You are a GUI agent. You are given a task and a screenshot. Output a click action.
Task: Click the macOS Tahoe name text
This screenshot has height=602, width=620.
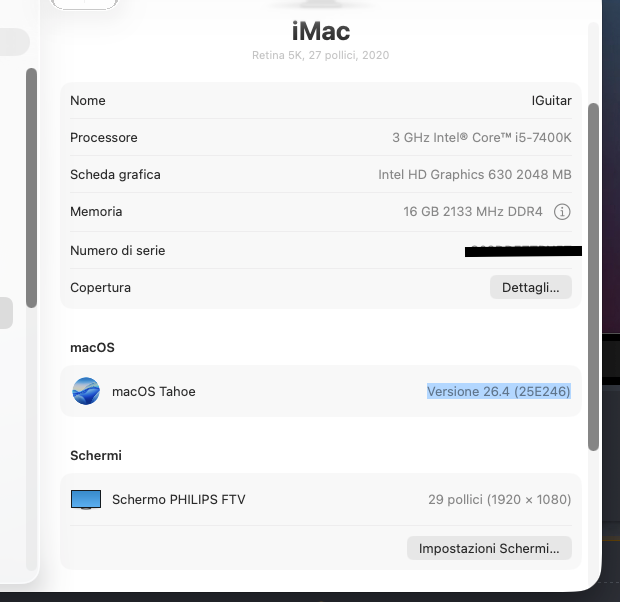[153, 392]
